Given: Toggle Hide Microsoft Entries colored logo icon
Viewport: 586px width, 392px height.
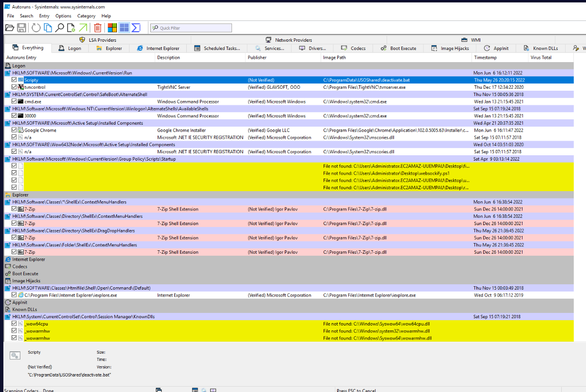Looking at the screenshot, I should point(112,28).
